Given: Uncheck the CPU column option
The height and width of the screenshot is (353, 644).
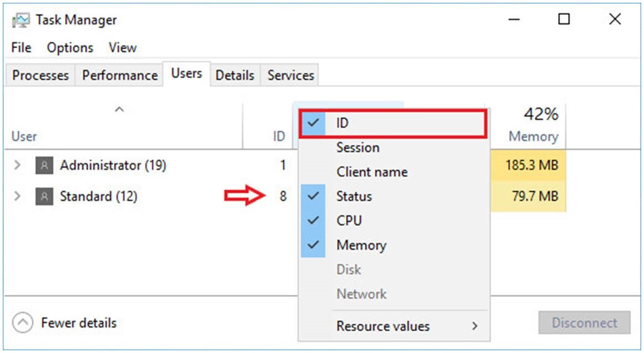Looking at the screenshot, I should pos(394,221).
